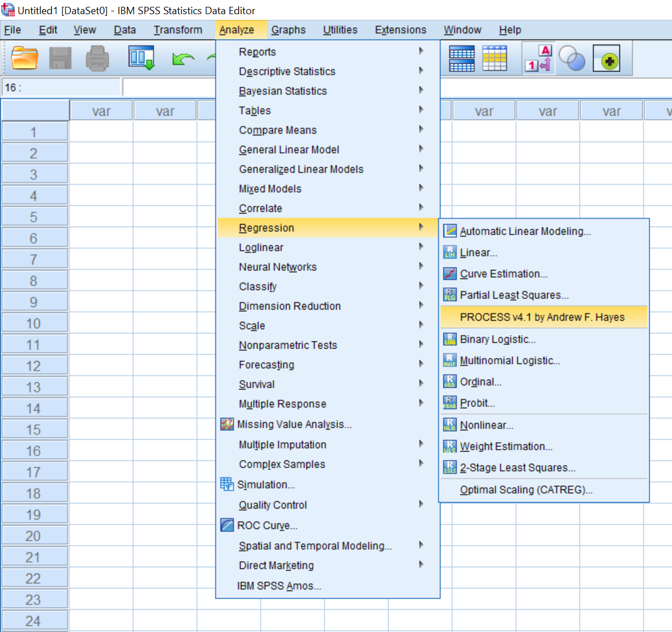The height and width of the screenshot is (632, 672).
Task: Click the Open data document folder icon
Action: [x=24, y=58]
